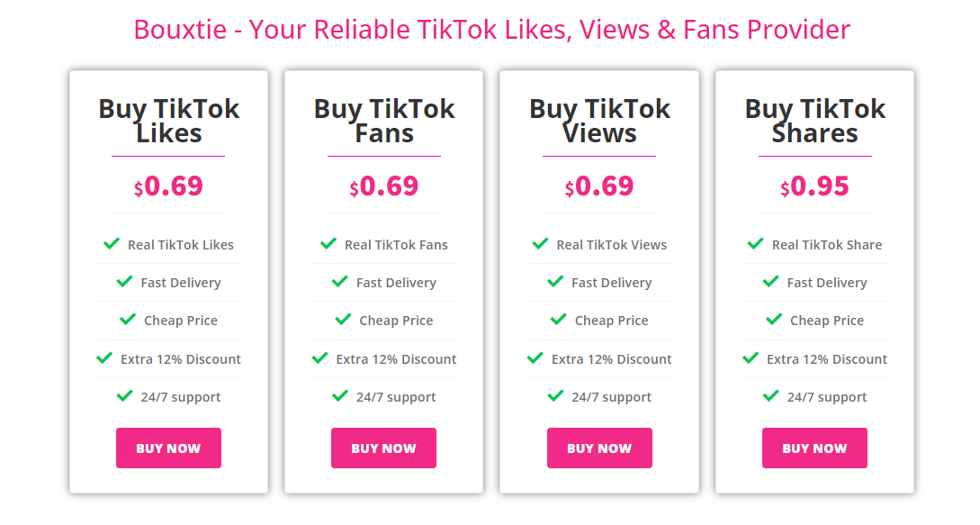Click BUY NOW under TikTok Shares
The height and width of the screenshot is (525, 980).
[x=814, y=448]
